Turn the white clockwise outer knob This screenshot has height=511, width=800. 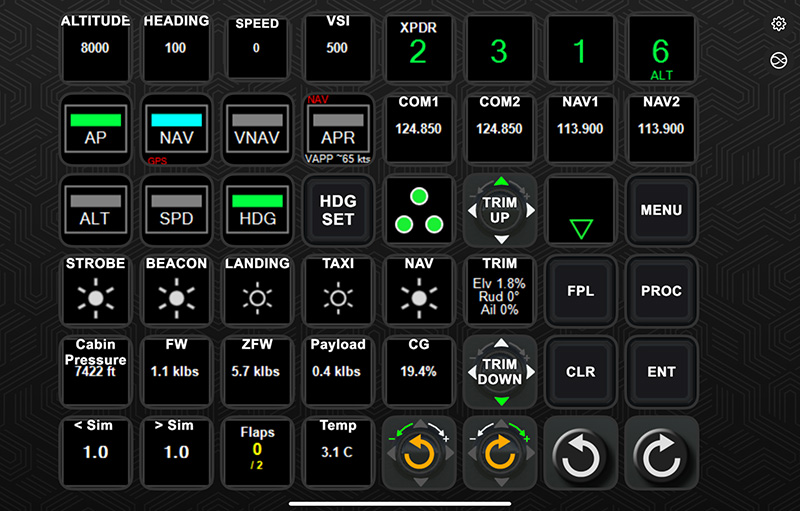661,453
